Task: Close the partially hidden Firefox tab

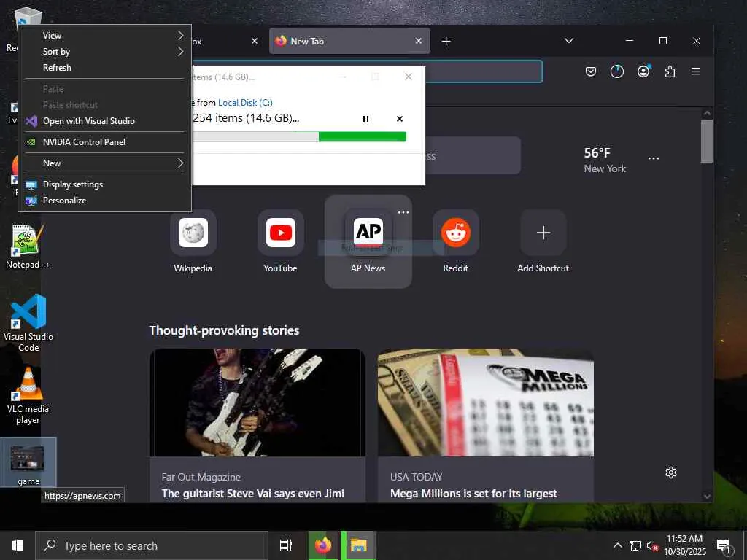Action: [x=255, y=41]
